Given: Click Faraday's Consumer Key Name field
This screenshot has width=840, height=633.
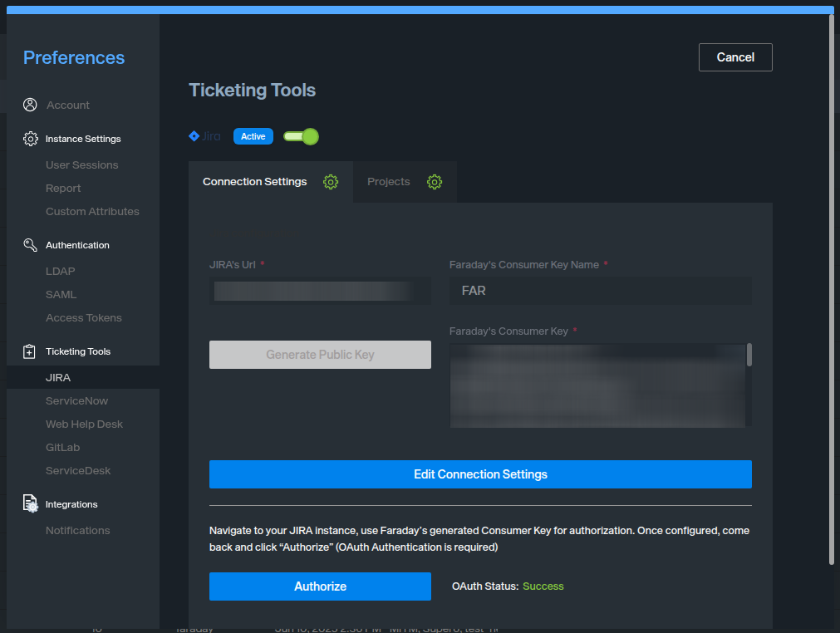Looking at the screenshot, I should coord(600,291).
